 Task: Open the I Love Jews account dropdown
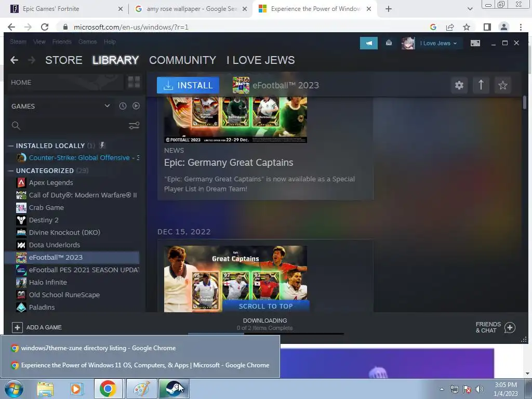click(x=438, y=43)
